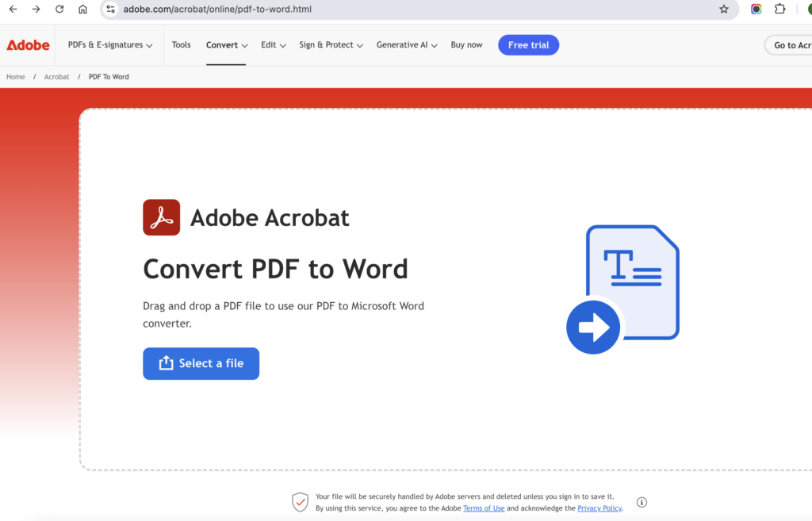Screen dimensions: 812x521
Task: Open the info icon beside Privacy Policy
Action: (642, 502)
